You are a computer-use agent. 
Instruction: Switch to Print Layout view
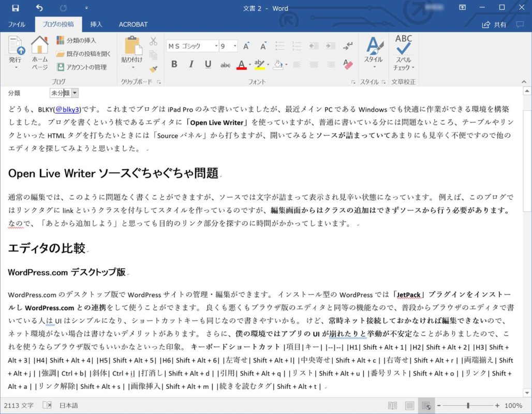(409, 406)
